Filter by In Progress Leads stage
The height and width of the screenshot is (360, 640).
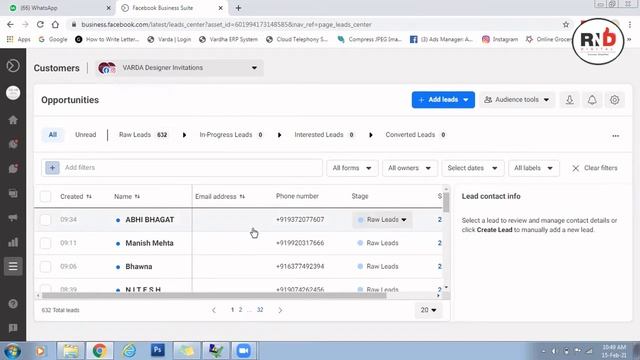[x=231, y=135]
